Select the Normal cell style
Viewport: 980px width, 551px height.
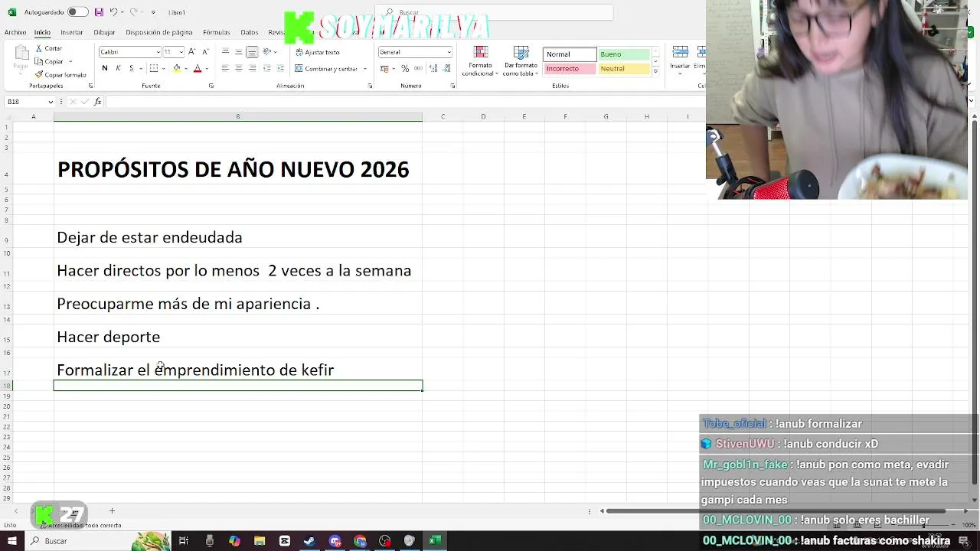tap(570, 54)
